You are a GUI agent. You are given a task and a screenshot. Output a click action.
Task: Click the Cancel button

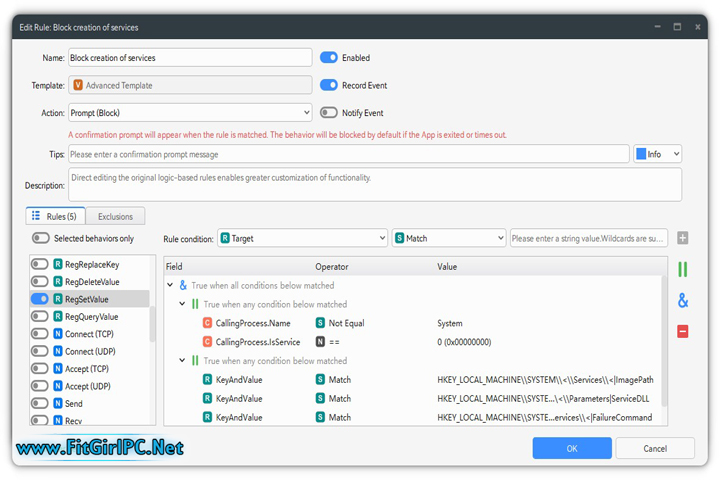coord(655,449)
